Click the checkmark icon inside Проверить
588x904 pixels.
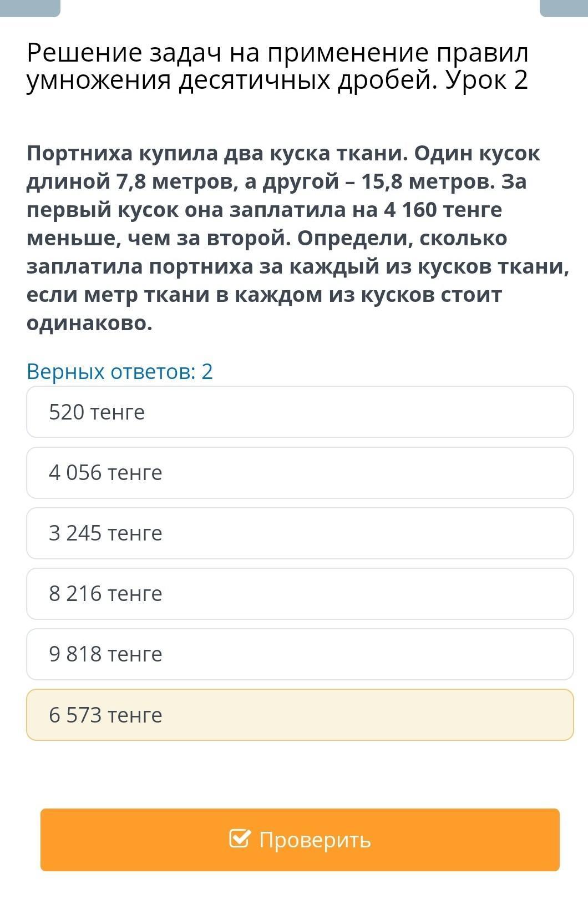(x=239, y=839)
